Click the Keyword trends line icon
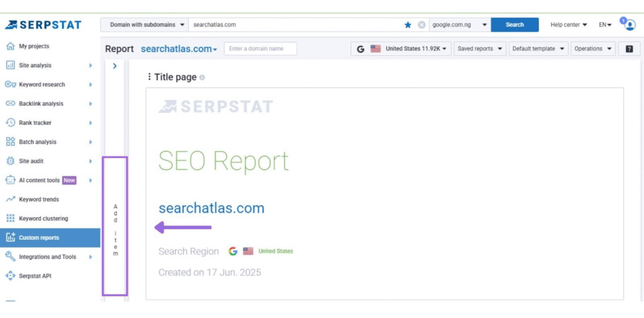 coord(10,200)
